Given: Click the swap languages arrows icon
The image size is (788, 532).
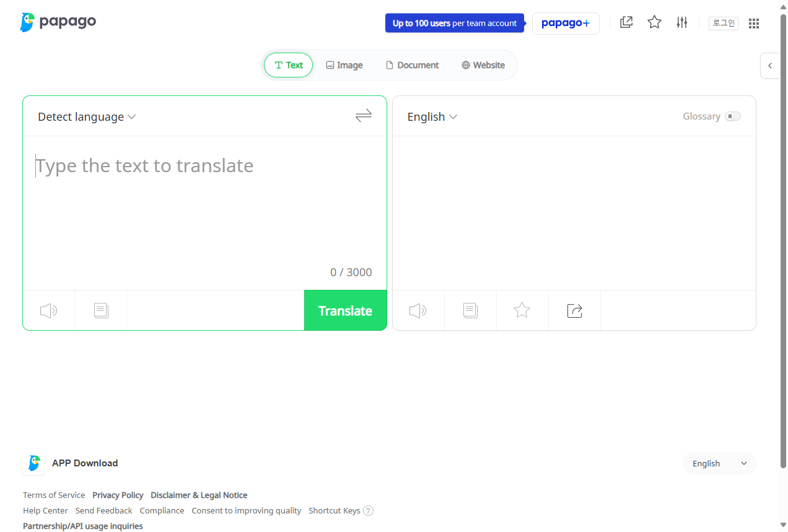Looking at the screenshot, I should [364, 116].
